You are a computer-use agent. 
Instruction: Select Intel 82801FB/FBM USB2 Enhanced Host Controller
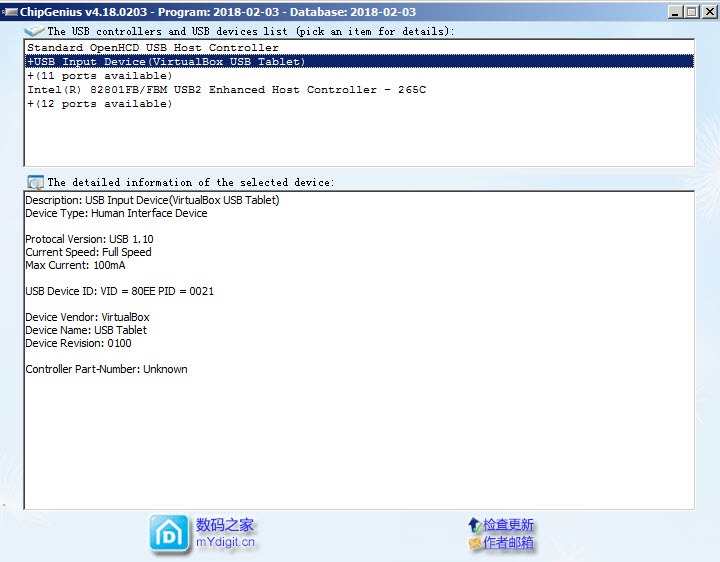coord(359,90)
